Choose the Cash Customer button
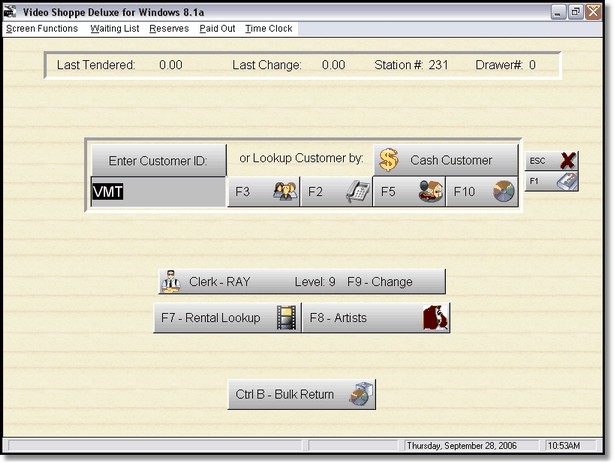Viewport: 614px width, 463px height. (x=446, y=160)
